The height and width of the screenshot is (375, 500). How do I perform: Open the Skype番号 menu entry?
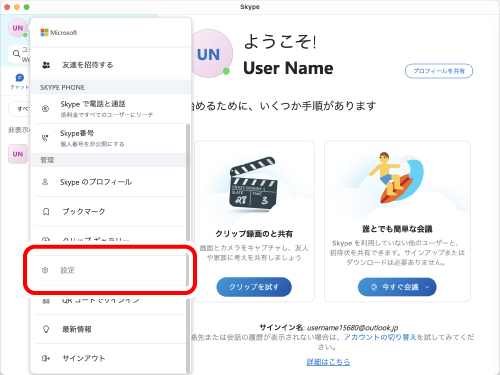click(x=111, y=138)
